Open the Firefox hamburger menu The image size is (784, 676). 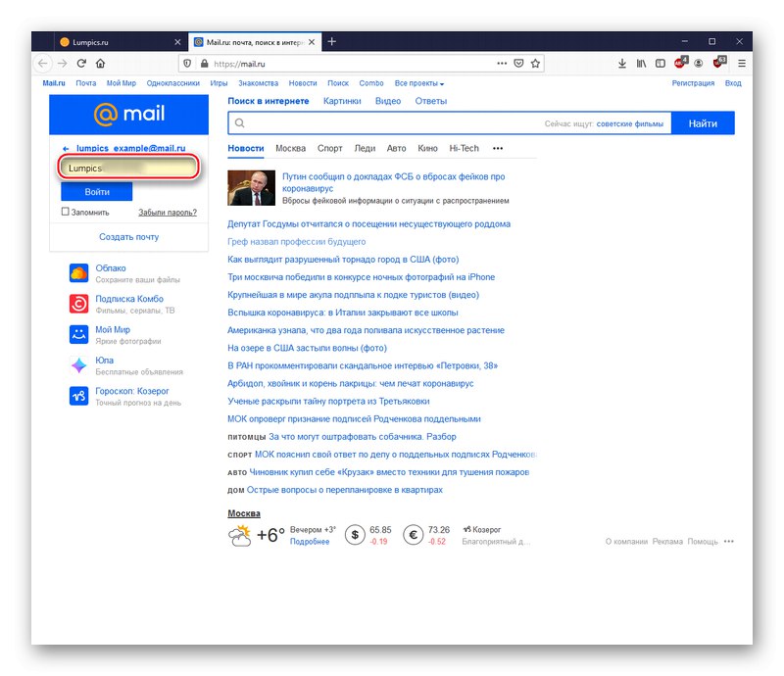pyautogui.click(x=742, y=64)
